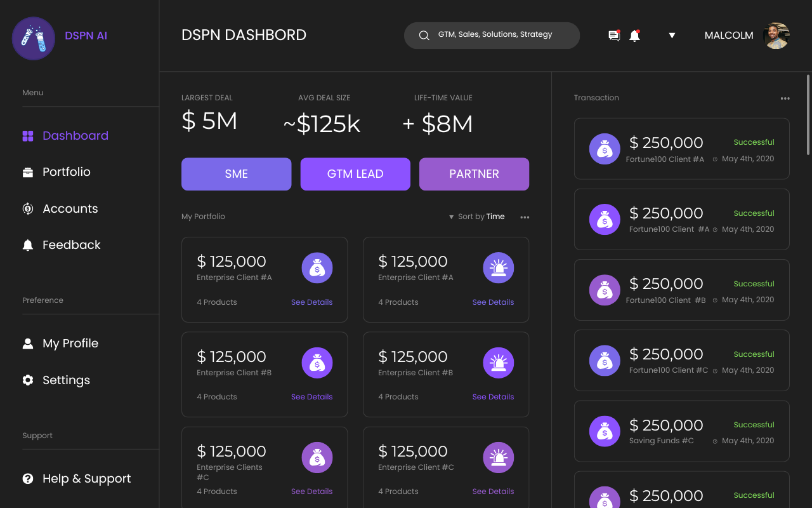This screenshot has height=508, width=812.
Task: Click the siren icon on Enterprise Client #A card
Action: [498, 268]
